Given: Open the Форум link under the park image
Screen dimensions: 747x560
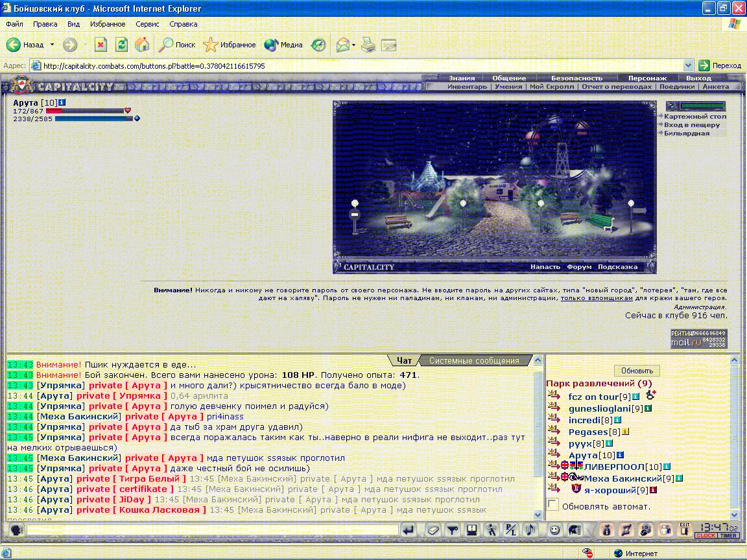Looking at the screenshot, I should pyautogui.click(x=579, y=266).
